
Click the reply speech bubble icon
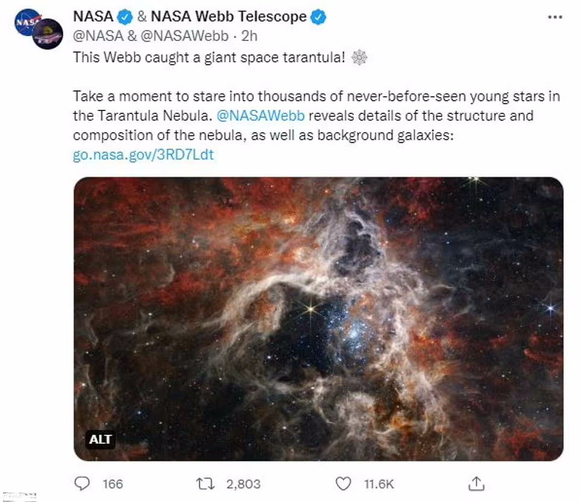pos(82,484)
